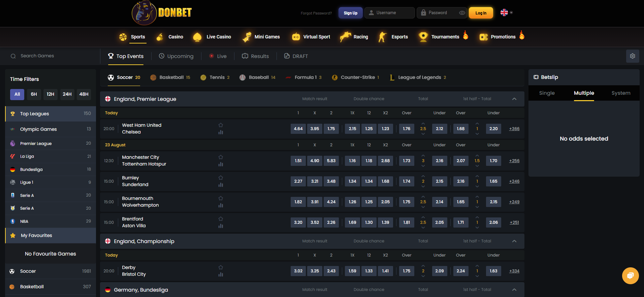This screenshot has height=297, width=644.
Task: Favourite the Burnley vs Sunderland match
Action: pyautogui.click(x=221, y=178)
